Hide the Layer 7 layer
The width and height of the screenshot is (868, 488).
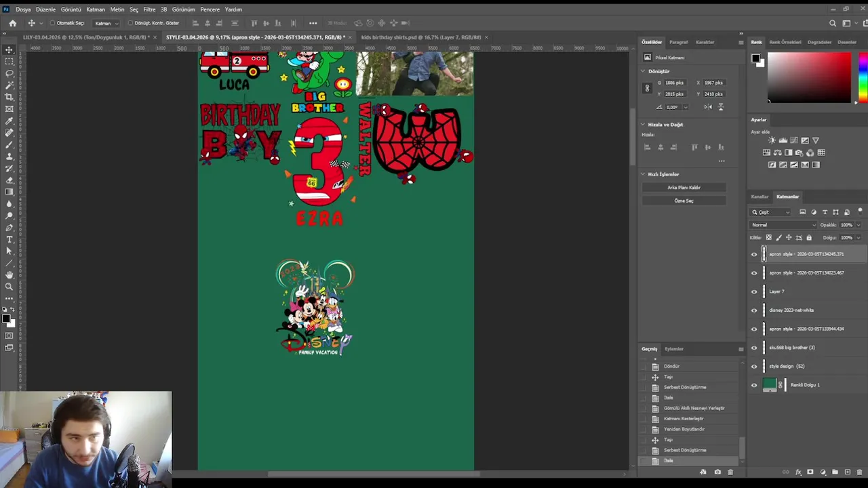pyautogui.click(x=754, y=291)
